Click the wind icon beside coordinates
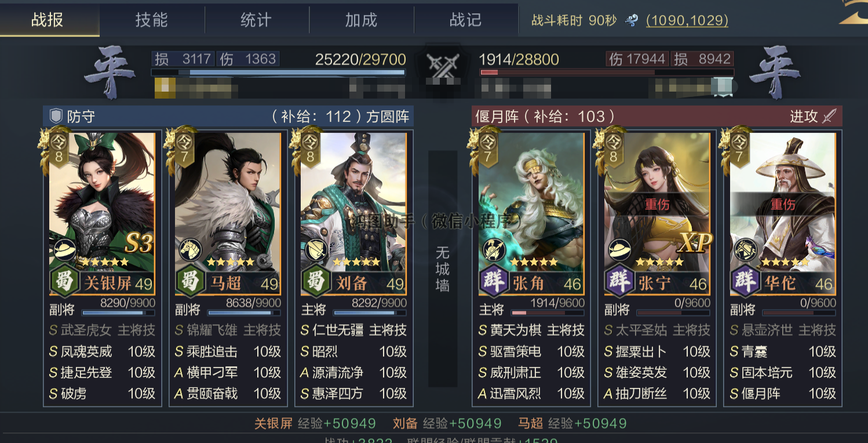 [632, 21]
